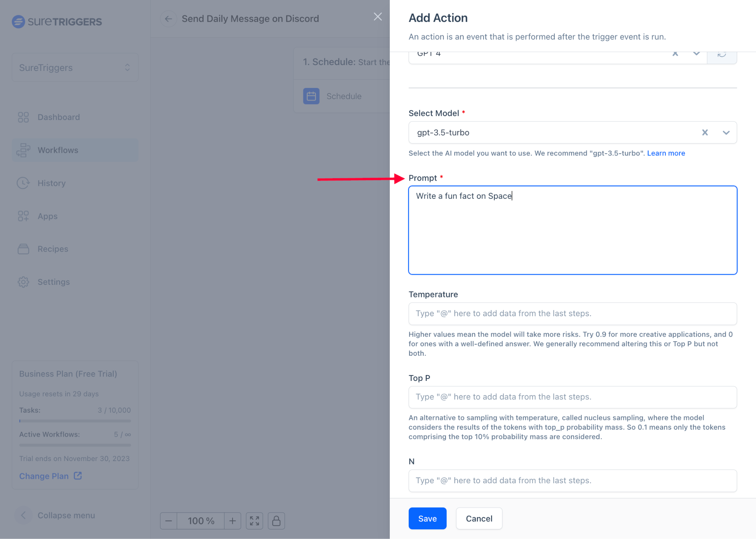Expand the Select Model dropdown
Image resolution: width=756 pixels, height=539 pixels.
[x=726, y=132]
